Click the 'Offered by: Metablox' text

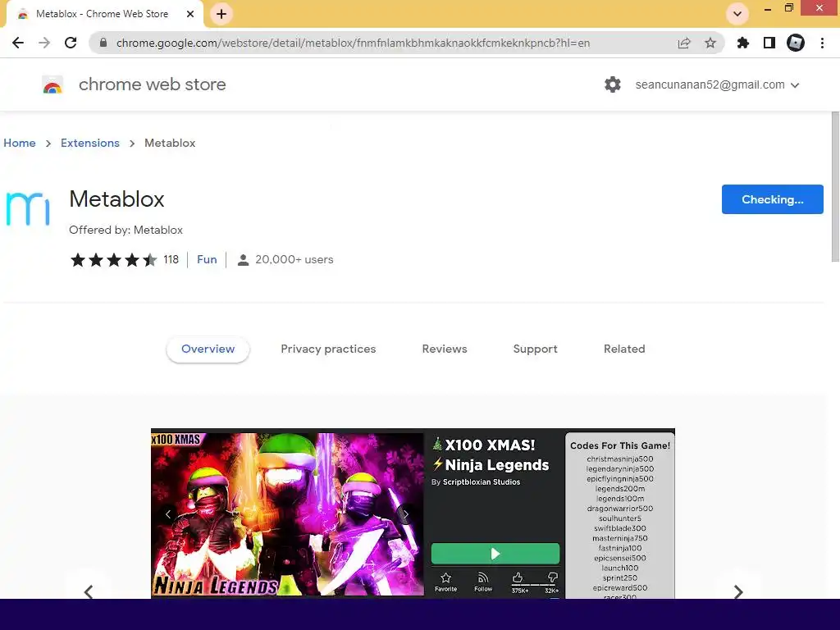tap(126, 230)
